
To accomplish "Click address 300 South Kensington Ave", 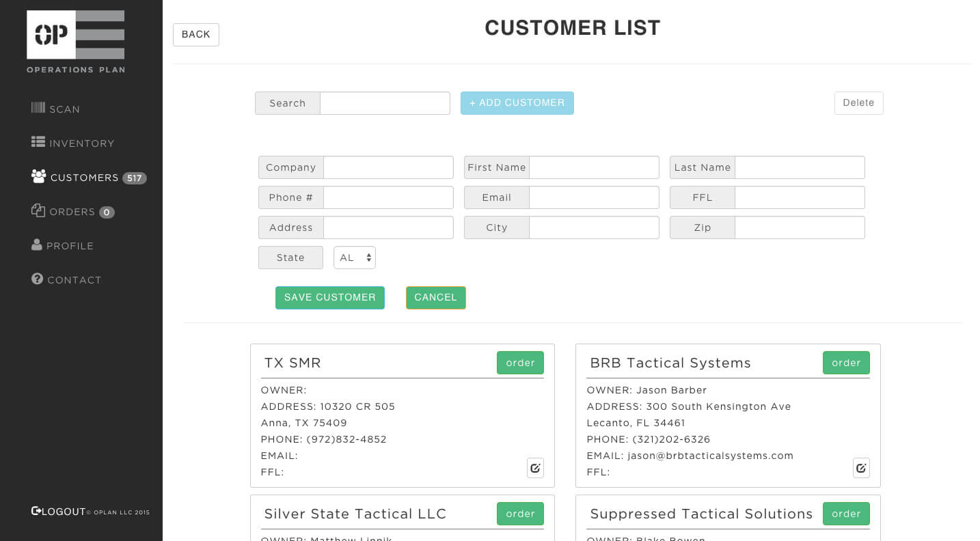I will point(718,406).
